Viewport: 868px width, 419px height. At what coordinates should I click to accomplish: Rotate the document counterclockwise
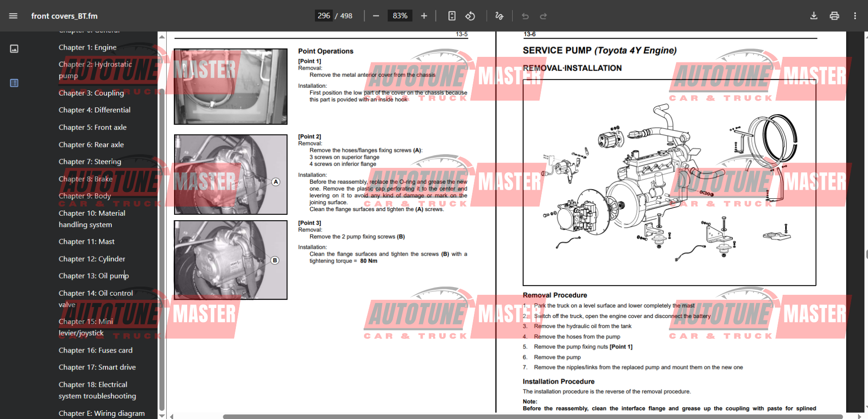[x=470, y=16]
